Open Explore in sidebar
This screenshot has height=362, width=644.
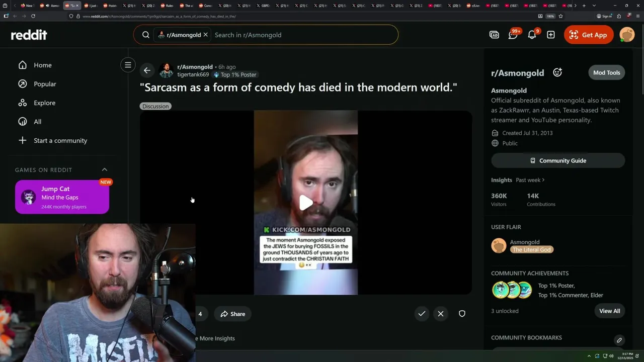pos(44,103)
